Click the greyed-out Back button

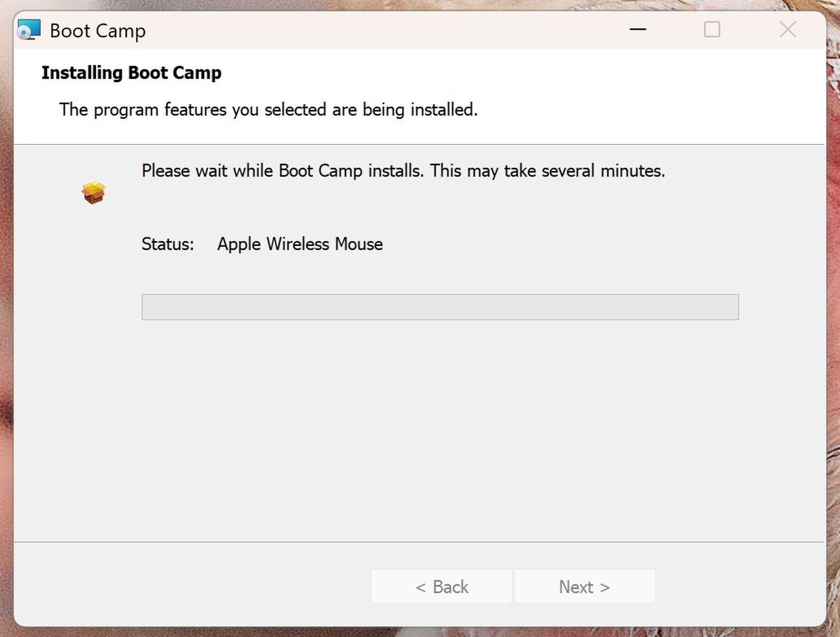[441, 587]
